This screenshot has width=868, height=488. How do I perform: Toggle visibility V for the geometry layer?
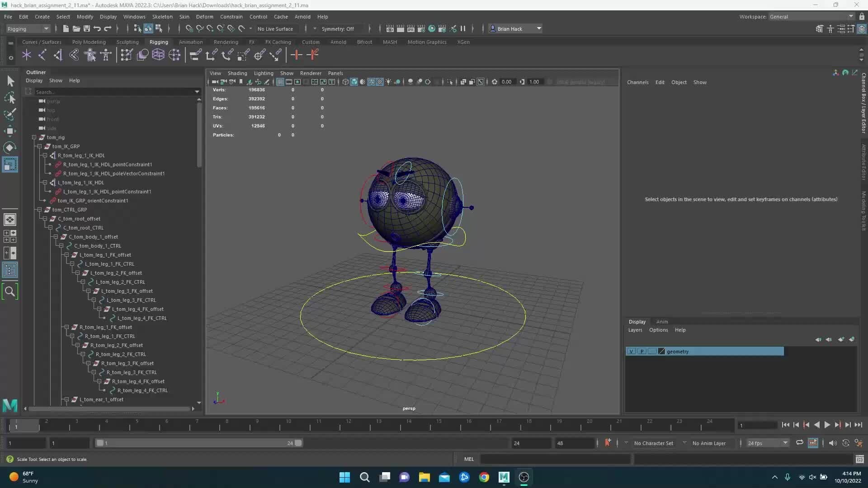[x=632, y=351]
